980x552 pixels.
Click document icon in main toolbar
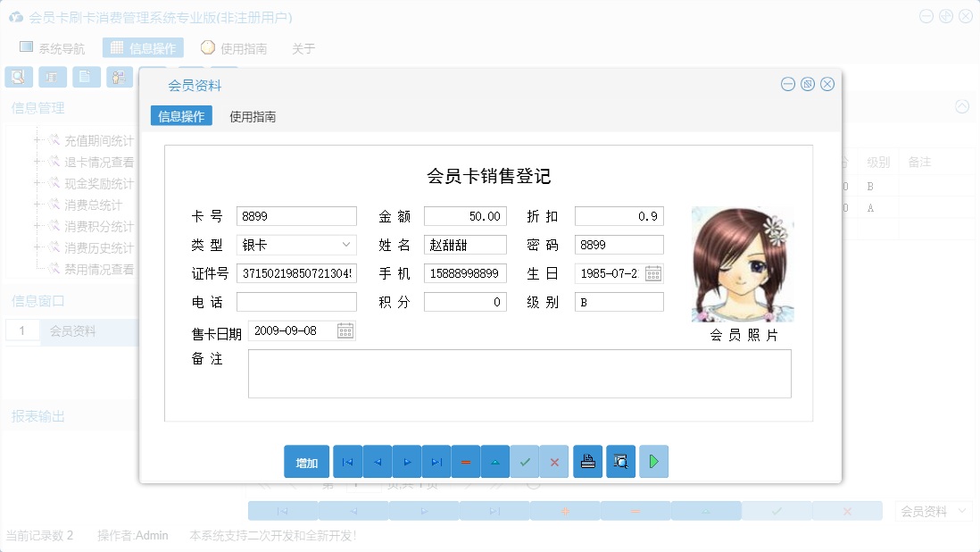[87, 78]
